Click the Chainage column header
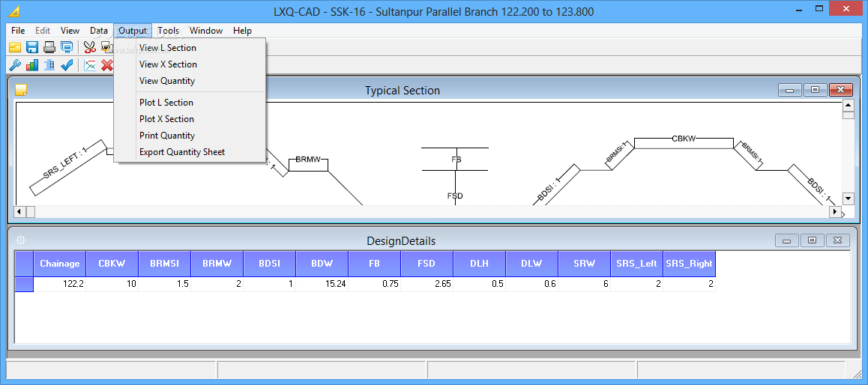The height and width of the screenshot is (385, 868). [60, 264]
